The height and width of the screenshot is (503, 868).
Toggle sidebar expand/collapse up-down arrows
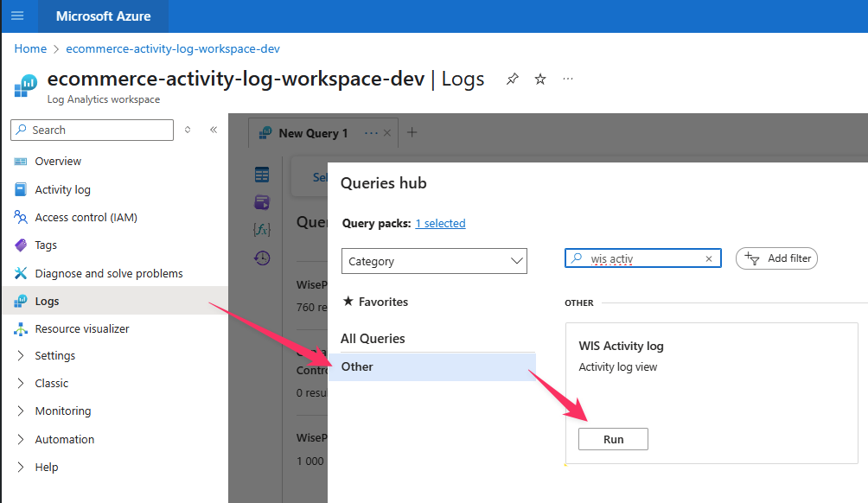click(188, 130)
